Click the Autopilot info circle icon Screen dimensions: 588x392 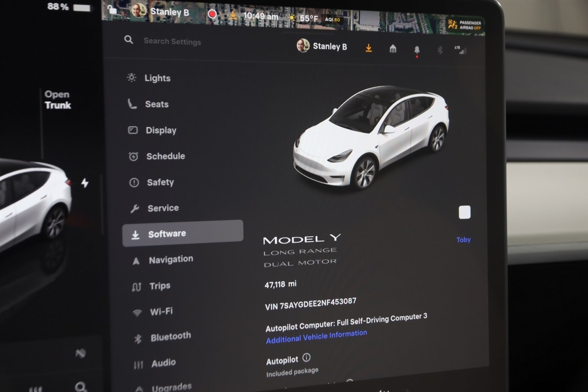point(306,358)
